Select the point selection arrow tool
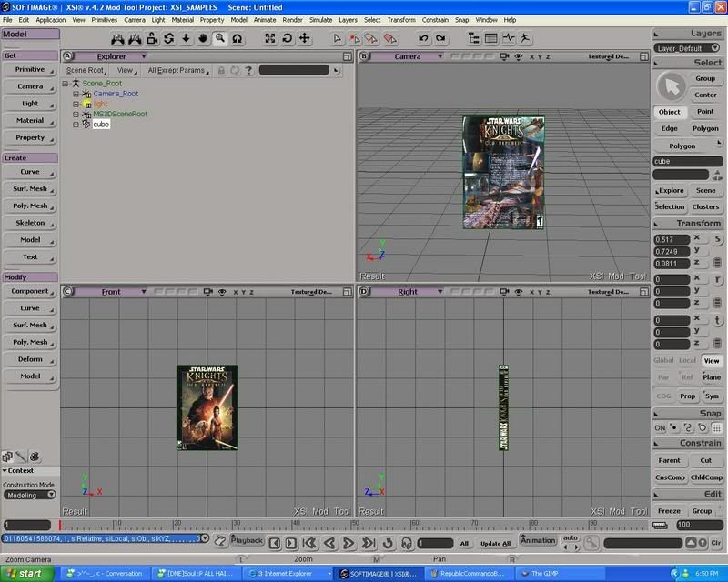The height and width of the screenshot is (582, 728). click(355, 38)
